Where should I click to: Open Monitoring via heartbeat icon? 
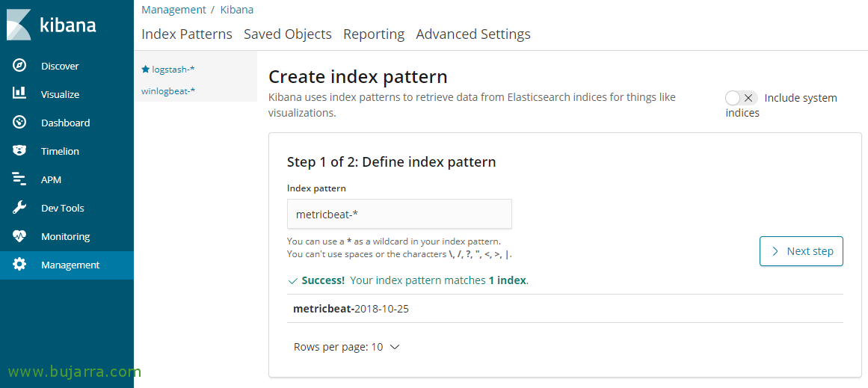coord(19,236)
